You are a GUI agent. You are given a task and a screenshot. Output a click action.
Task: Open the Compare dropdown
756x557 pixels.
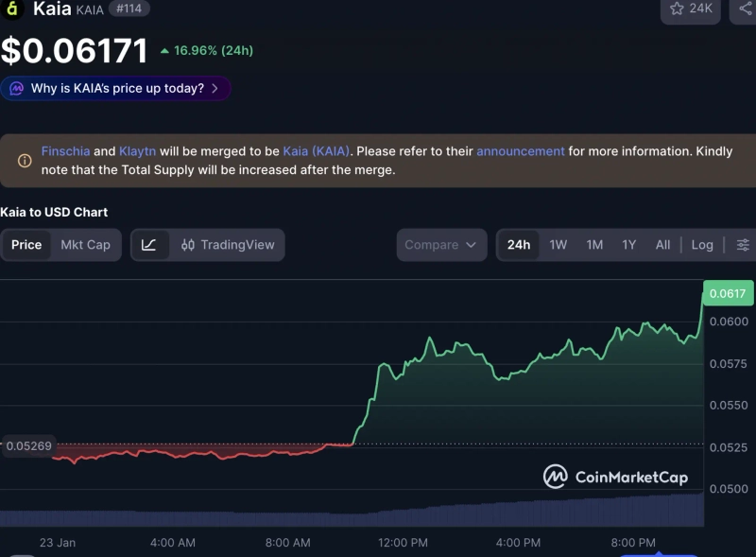pos(441,245)
